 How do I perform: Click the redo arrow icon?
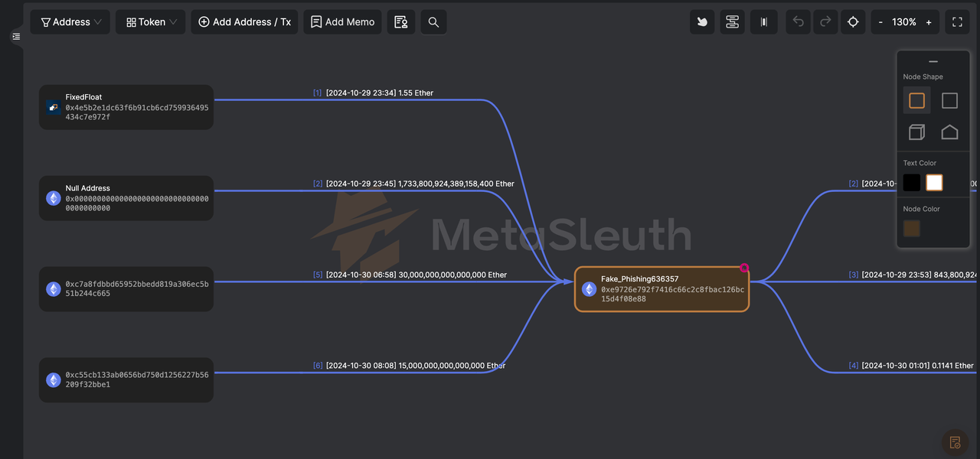click(x=825, y=22)
